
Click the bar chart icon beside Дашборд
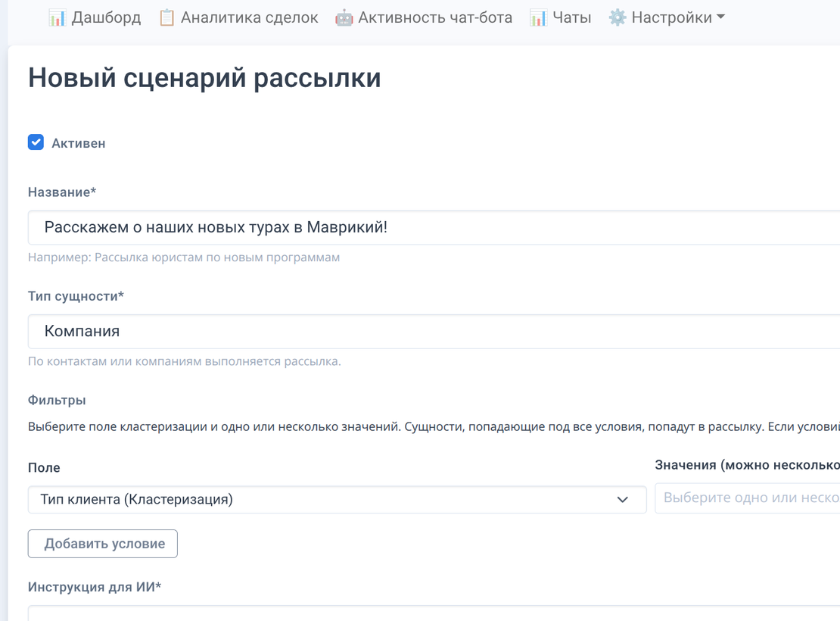(x=57, y=17)
